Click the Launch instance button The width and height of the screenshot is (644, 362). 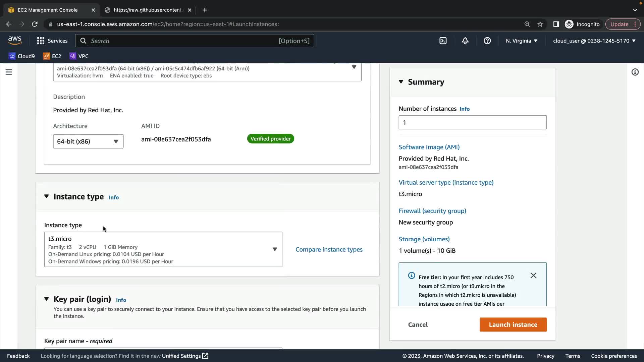point(513,324)
